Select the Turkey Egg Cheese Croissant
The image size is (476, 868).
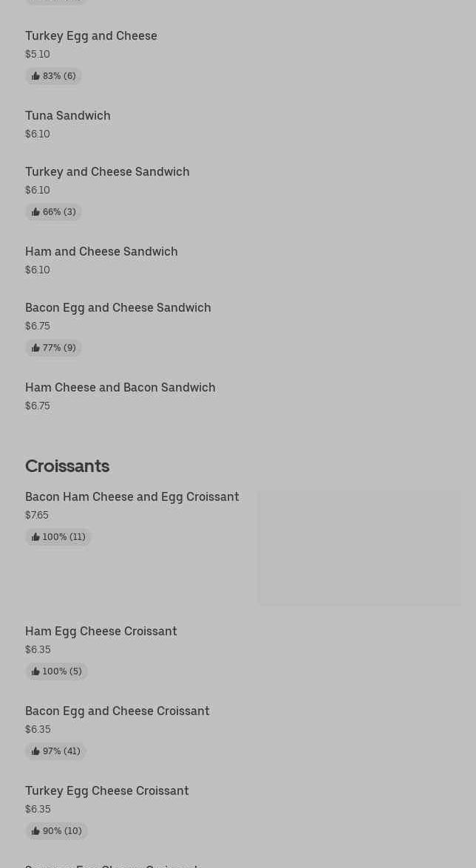(x=107, y=790)
